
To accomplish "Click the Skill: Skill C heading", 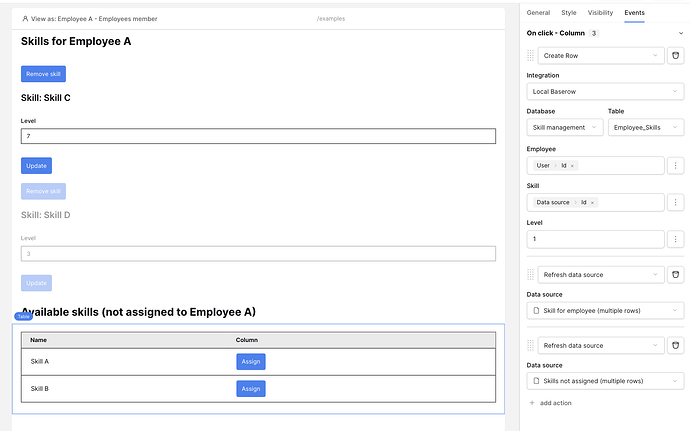I will 46,98.
